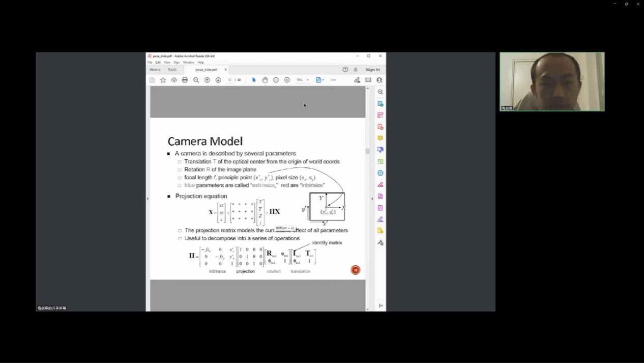Open the Find text magnifier icon
This screenshot has width=644, height=363.
pos(196,80)
